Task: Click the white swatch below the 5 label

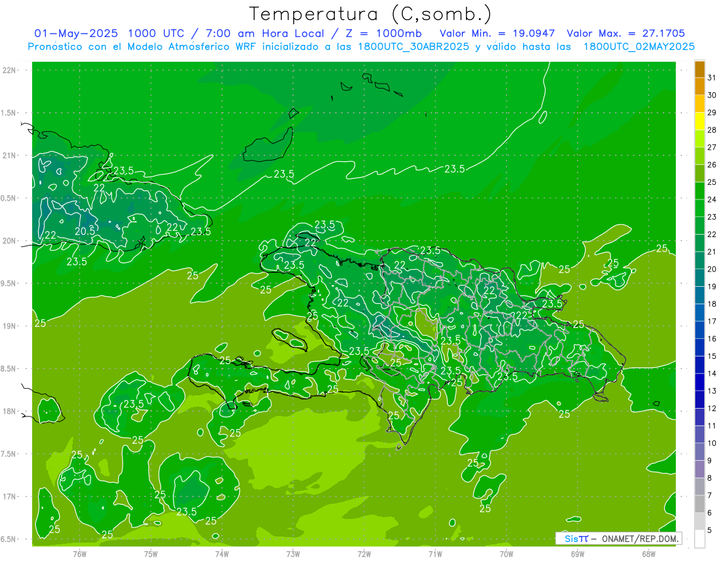Action: 699,539
